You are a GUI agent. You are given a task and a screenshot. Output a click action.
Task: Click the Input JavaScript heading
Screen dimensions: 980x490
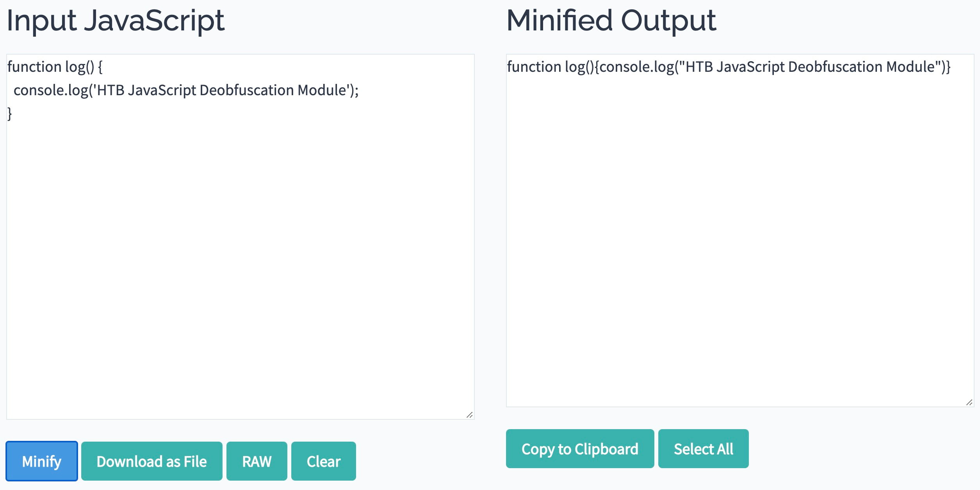116,20
